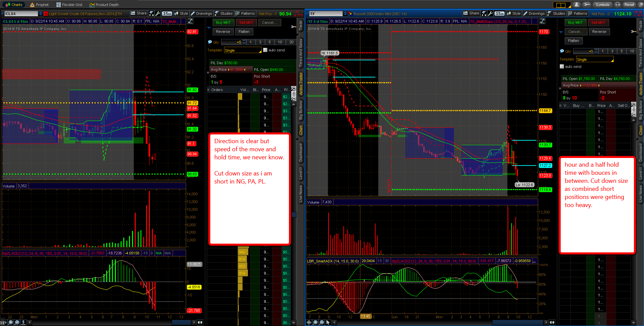Open the Product Depth tab

tap(104, 5)
